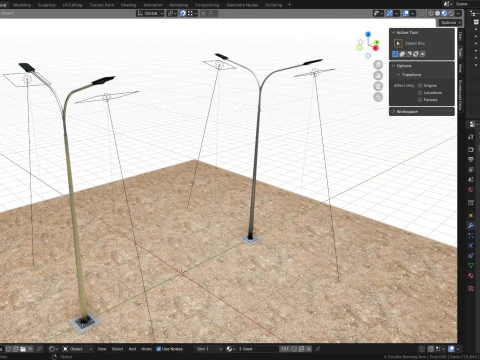Open Scene properties tab icon

click(x=471, y=179)
